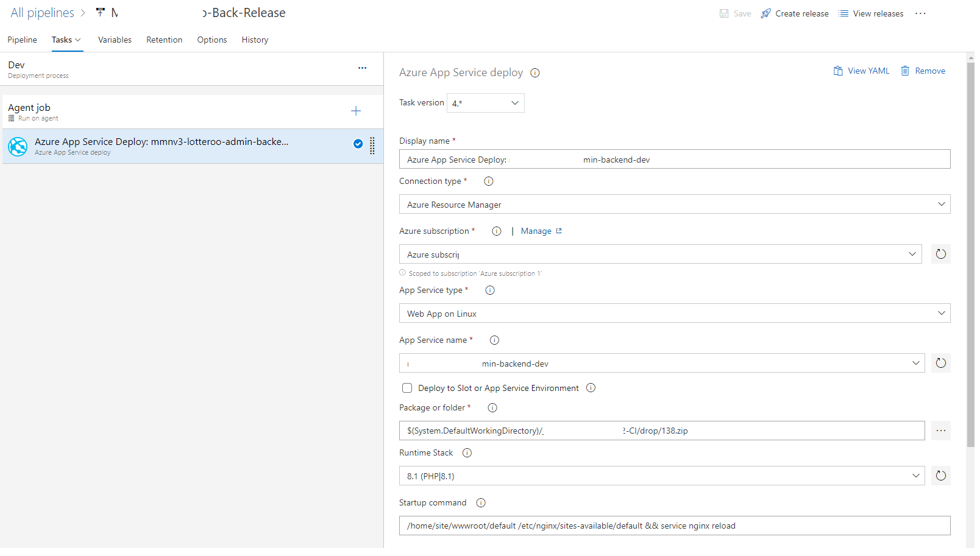Click the Remove trash can icon
Viewport: 980px width, 556px height.
tap(905, 71)
